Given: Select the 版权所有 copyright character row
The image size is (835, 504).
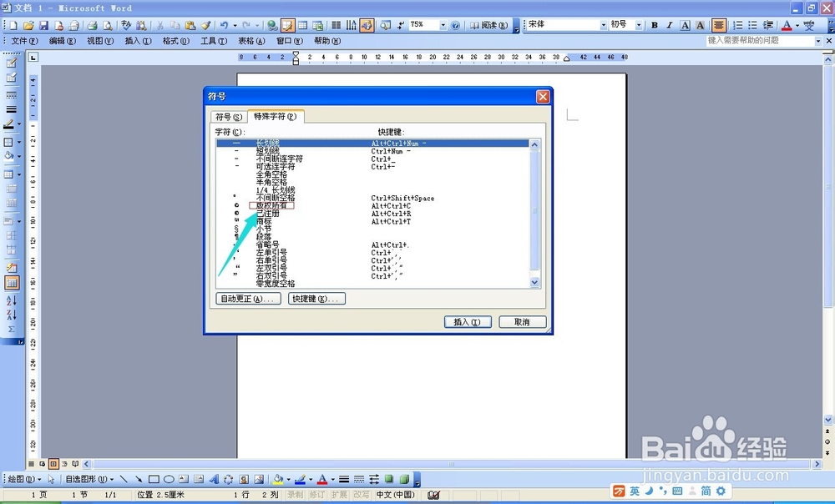Looking at the screenshot, I should (x=372, y=205).
